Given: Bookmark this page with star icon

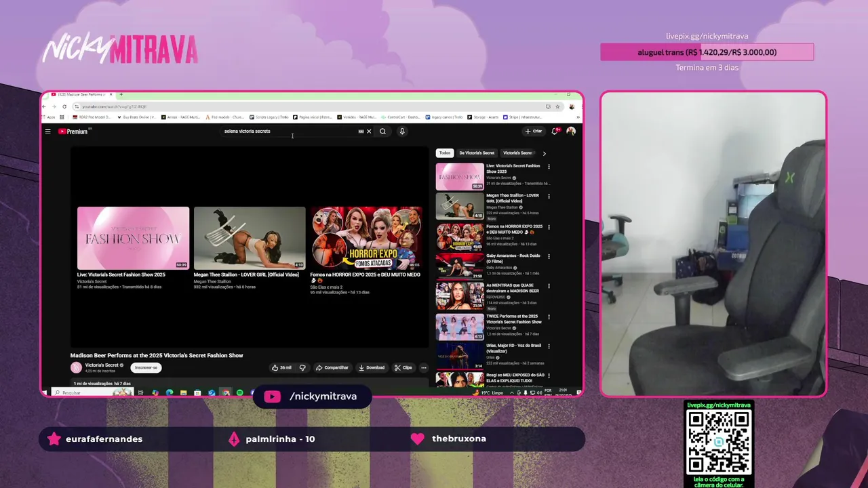Looking at the screenshot, I should click(x=557, y=106).
